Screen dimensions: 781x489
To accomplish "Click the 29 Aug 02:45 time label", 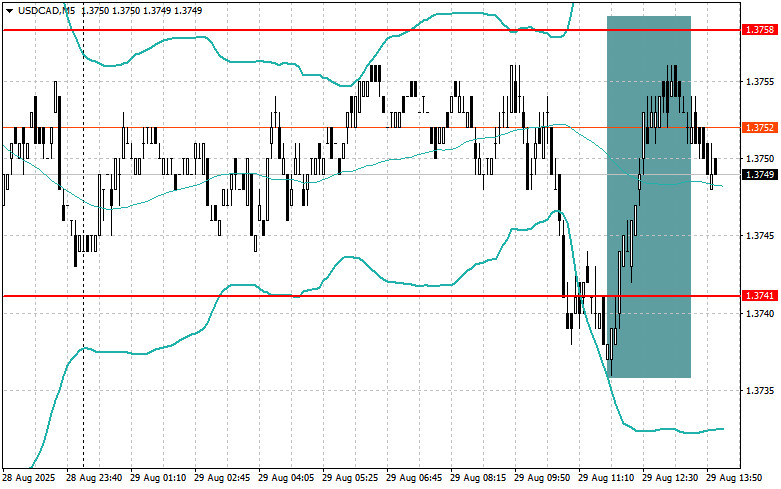I will click(x=222, y=478).
